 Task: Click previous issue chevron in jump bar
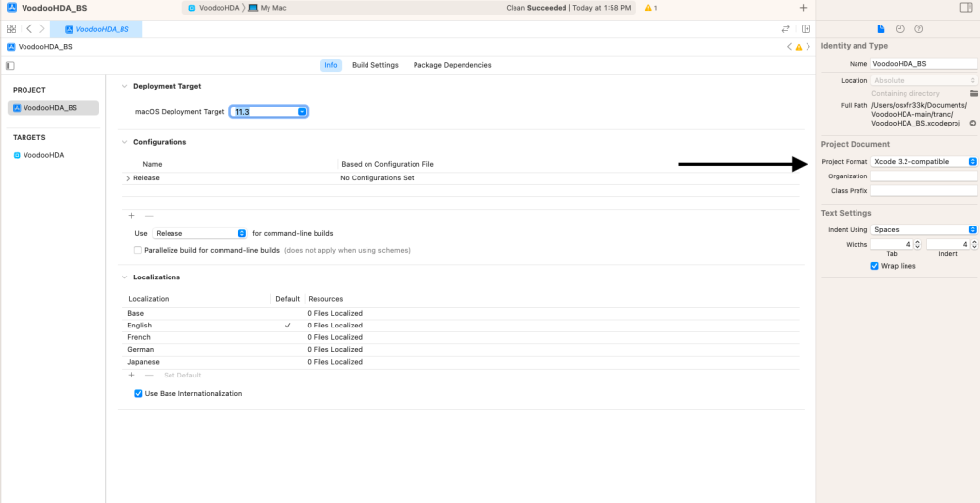tap(789, 47)
